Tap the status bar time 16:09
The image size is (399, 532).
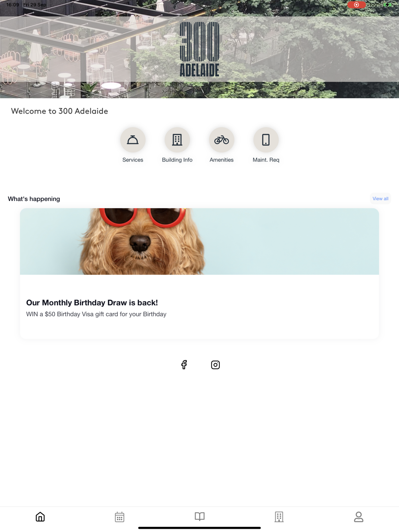[x=13, y=5]
